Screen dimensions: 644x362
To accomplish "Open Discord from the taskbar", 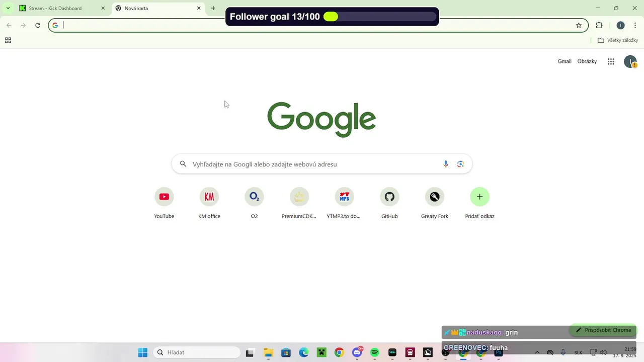I will tap(357, 352).
